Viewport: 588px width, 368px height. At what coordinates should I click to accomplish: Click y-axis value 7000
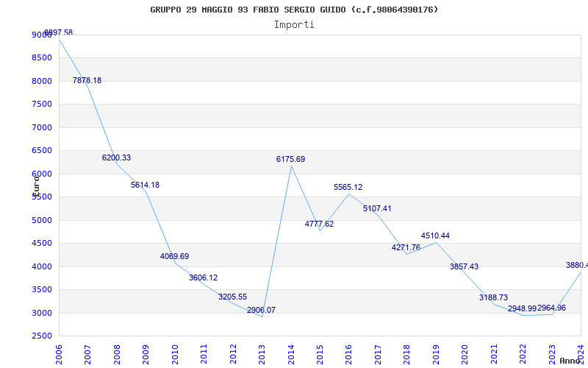pyautogui.click(x=42, y=127)
